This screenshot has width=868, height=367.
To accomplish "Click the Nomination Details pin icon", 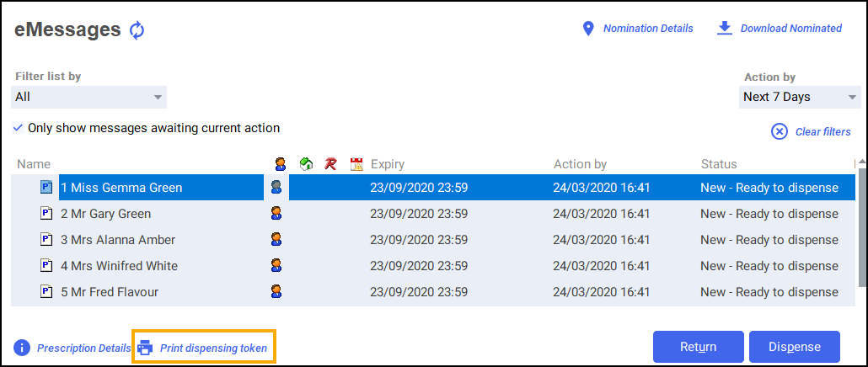I will pyautogui.click(x=589, y=29).
